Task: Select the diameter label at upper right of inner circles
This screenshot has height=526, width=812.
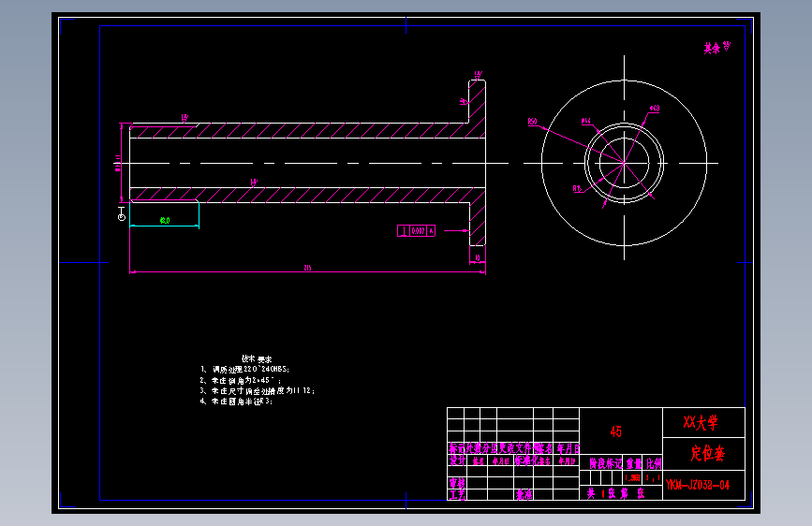Action: coord(655,109)
